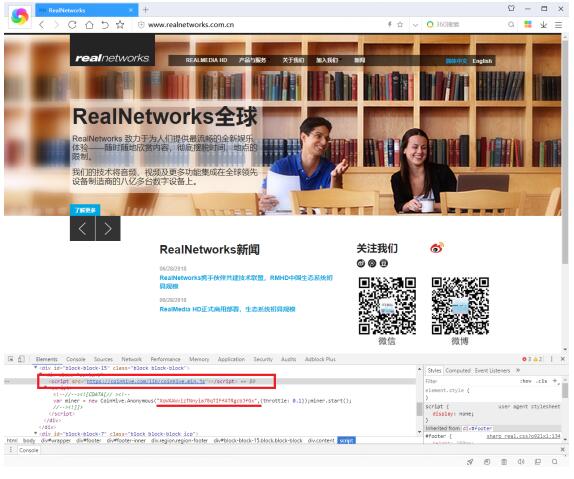This screenshot has height=479, width=574.
Task: Open the Computed styles pane tab
Action: click(x=458, y=371)
